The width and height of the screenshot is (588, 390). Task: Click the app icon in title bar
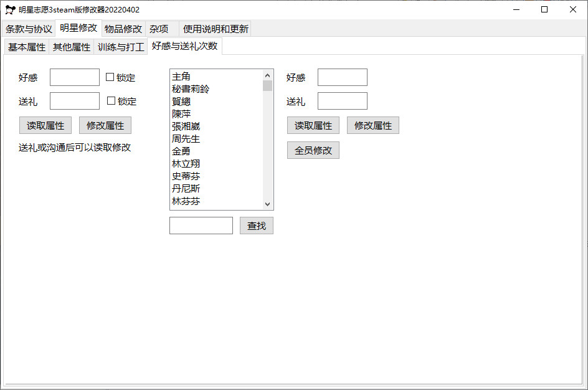10,9
